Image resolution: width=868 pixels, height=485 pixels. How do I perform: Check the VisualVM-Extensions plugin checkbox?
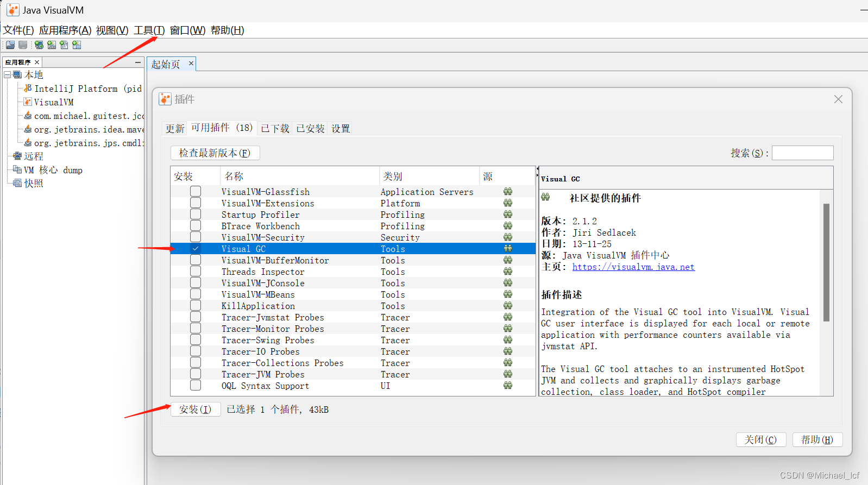196,203
